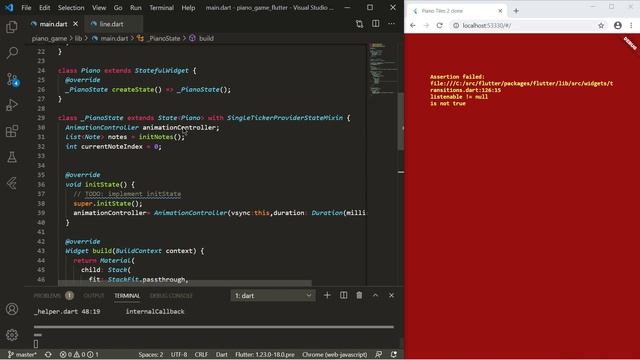The height and width of the screenshot is (360, 640).
Task: Click lib folder in the breadcrumb
Action: (x=78, y=38)
